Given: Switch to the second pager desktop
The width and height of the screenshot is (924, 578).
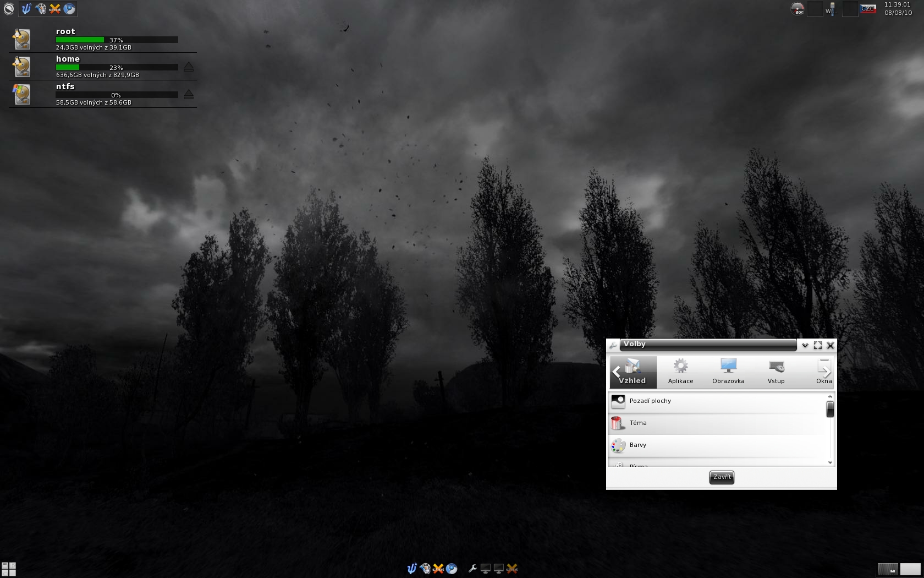Looking at the screenshot, I should (x=910, y=569).
